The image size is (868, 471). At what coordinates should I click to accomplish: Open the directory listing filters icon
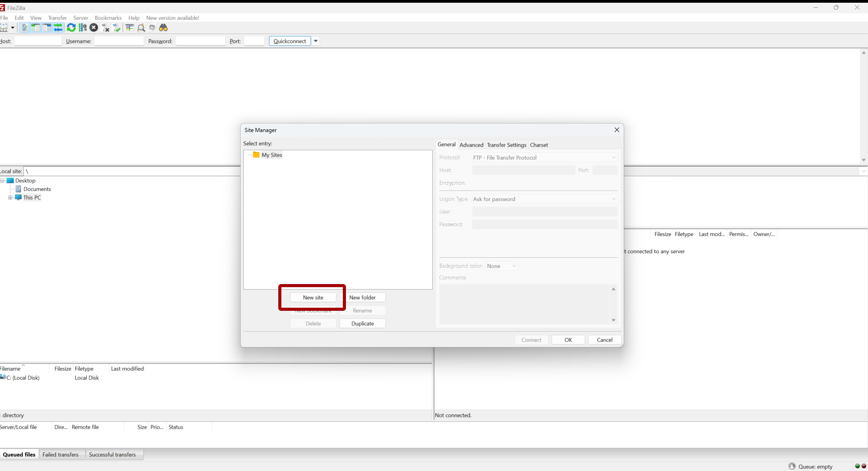(x=129, y=28)
